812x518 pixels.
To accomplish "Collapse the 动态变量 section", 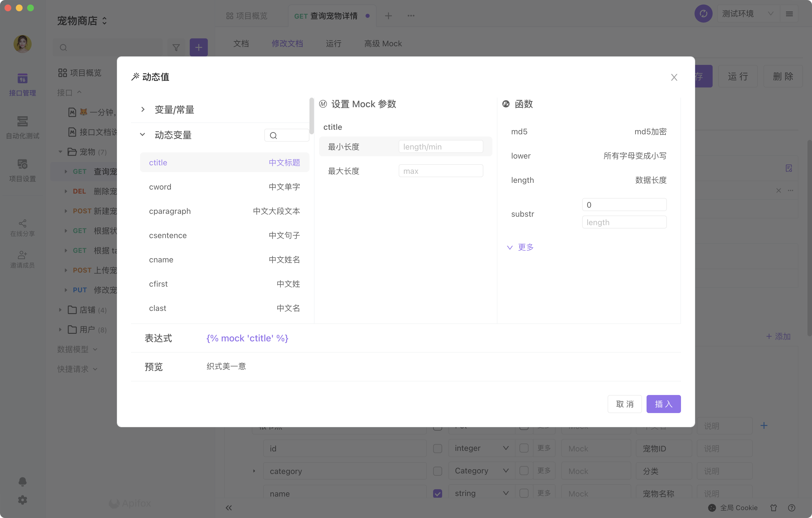I will point(142,135).
